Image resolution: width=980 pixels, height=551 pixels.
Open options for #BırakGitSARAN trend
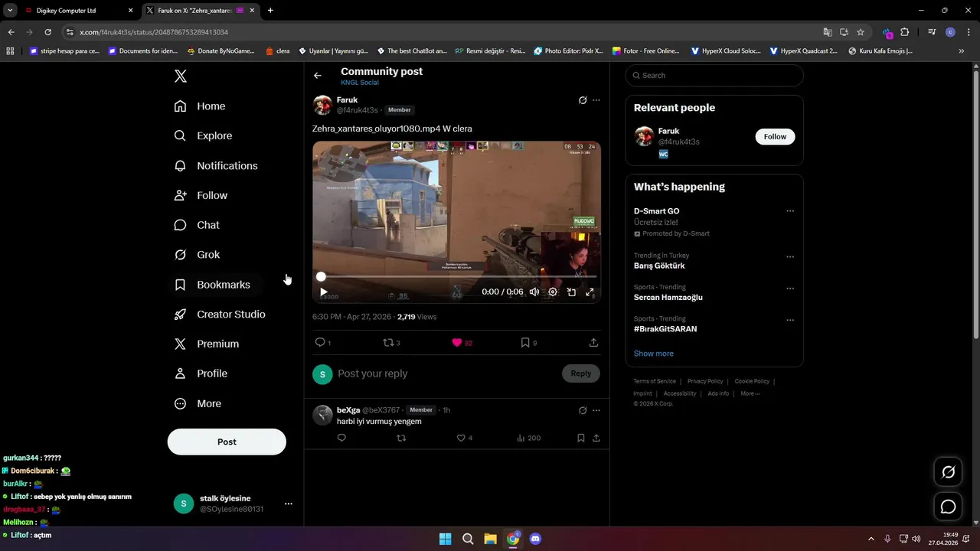790,320
